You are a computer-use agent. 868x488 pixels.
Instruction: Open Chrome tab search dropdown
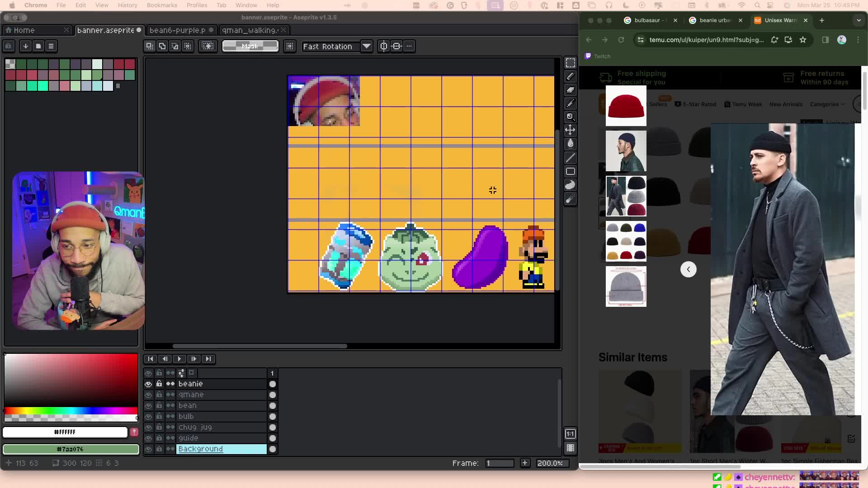[859, 20]
